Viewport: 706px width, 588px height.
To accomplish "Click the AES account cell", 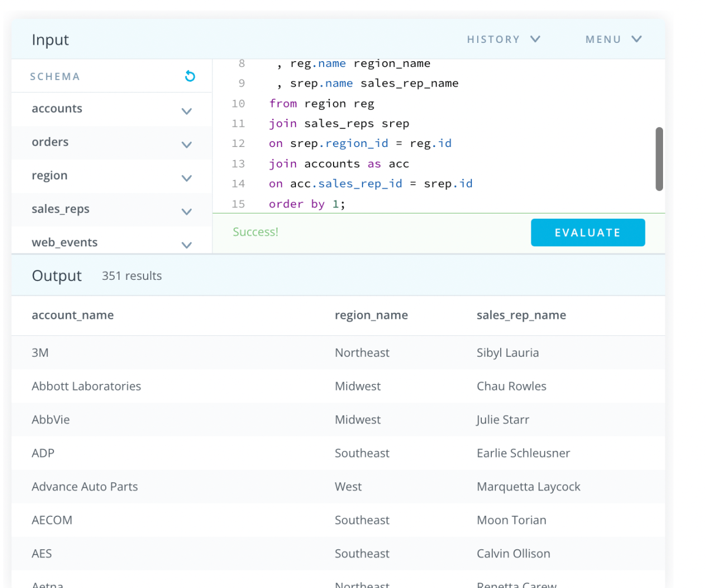I will coord(42,554).
